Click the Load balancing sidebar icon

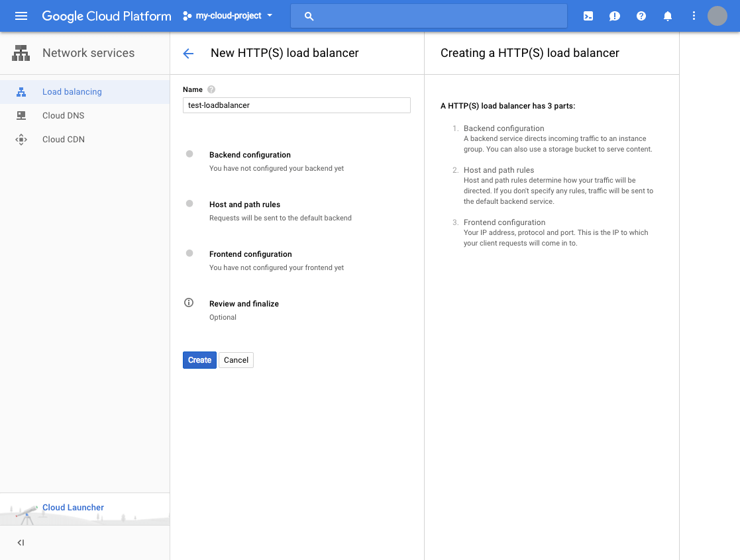21,92
